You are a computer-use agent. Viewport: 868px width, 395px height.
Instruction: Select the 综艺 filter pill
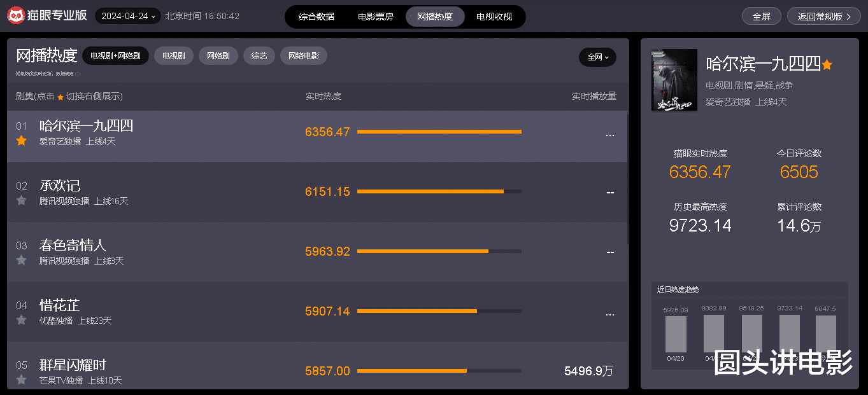tap(259, 56)
